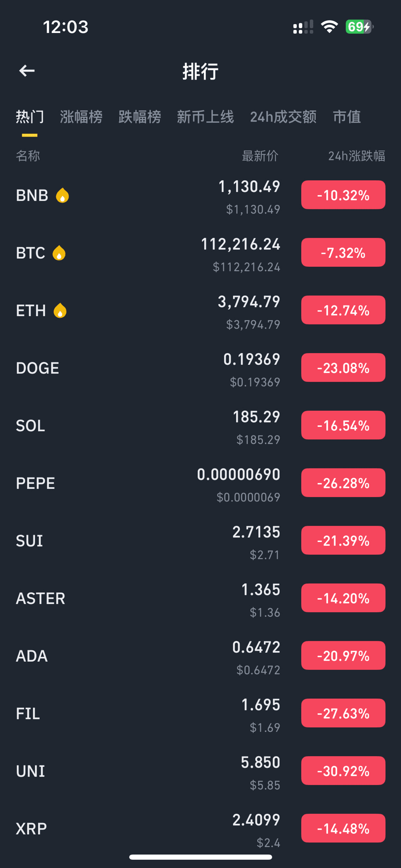Tap the FIL -27.63% change badge
The height and width of the screenshot is (868, 401).
coord(343,713)
